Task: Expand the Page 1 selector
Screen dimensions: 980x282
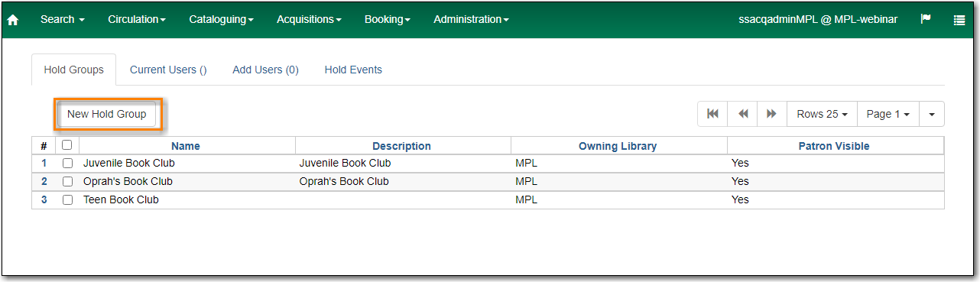Action: click(888, 114)
